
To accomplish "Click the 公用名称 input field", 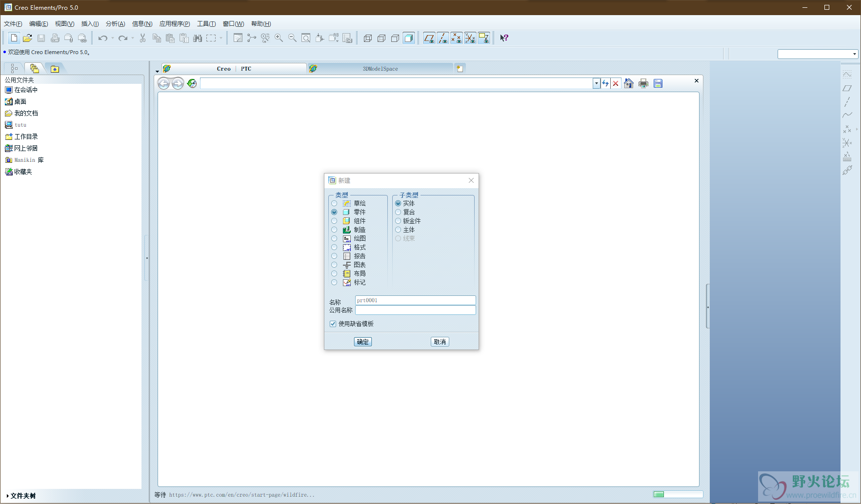I will 416,310.
